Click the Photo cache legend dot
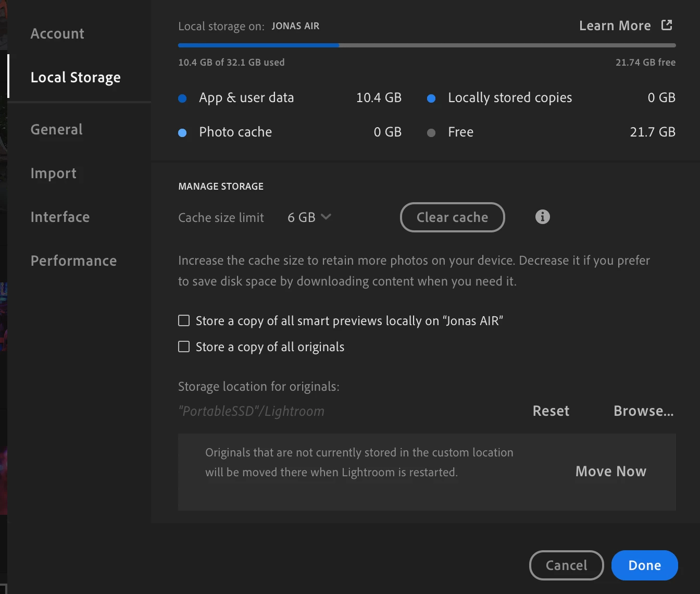 (x=182, y=133)
